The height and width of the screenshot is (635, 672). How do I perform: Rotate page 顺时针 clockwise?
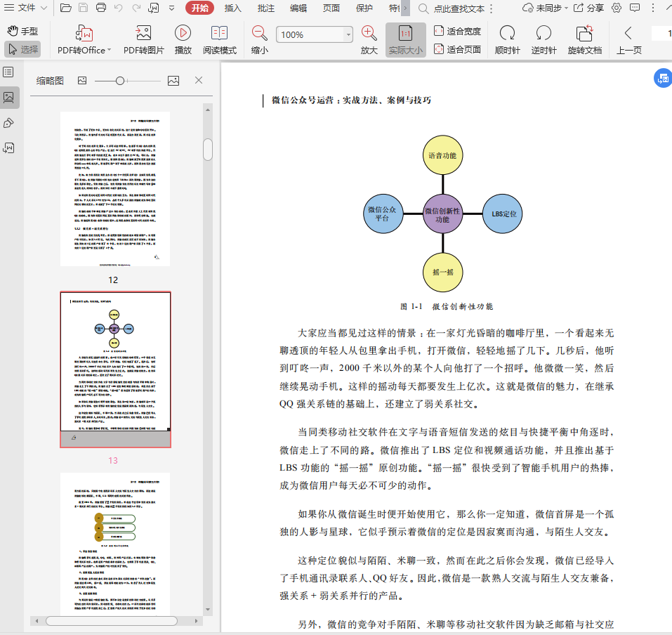tap(508, 40)
